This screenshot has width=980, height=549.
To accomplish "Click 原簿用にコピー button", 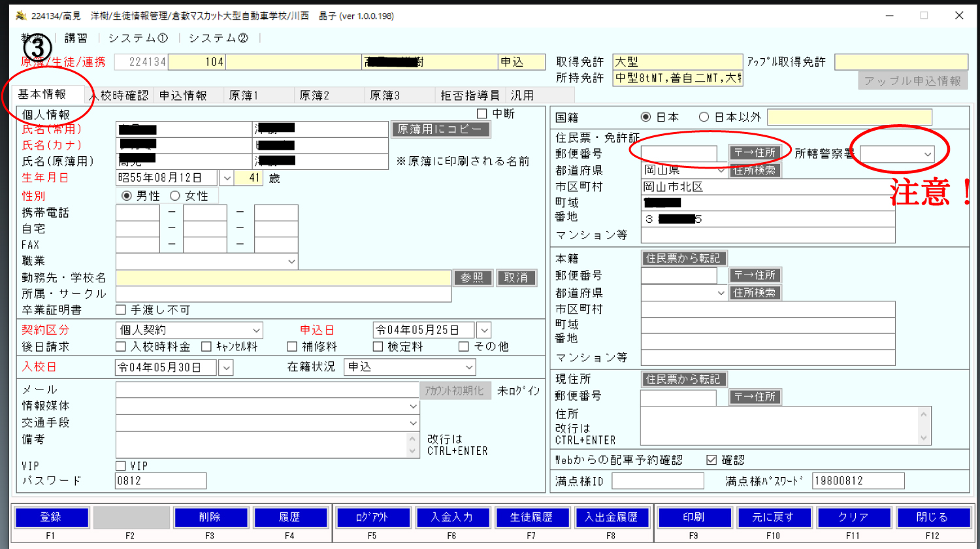I will pos(440,129).
